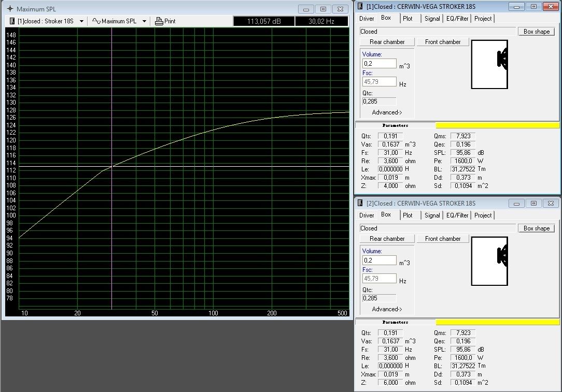The height and width of the screenshot is (392, 562).
Task: Select the Box tab in window [1]Closed
Action: [386, 18]
